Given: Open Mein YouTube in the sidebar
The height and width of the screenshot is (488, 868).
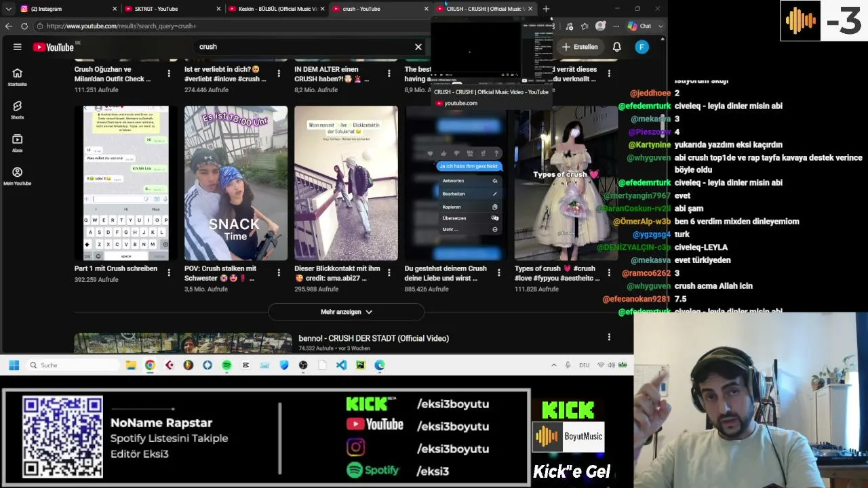Looking at the screenshot, I should (x=17, y=177).
